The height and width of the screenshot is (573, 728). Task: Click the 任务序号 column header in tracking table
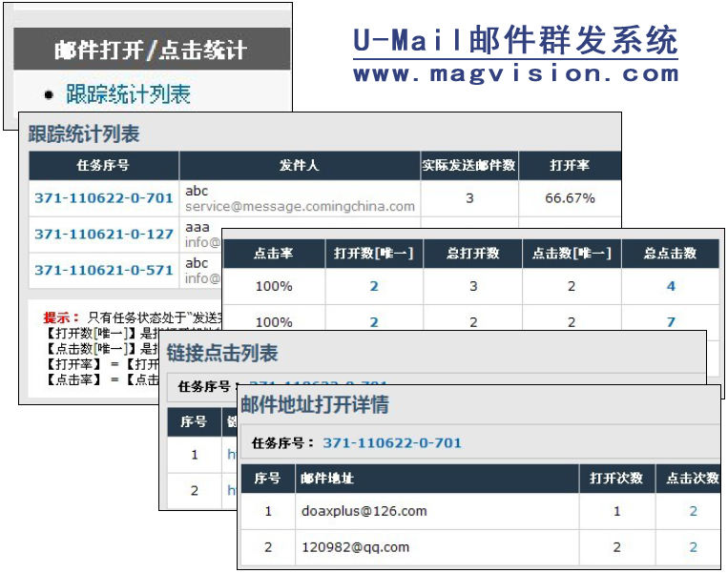pos(104,165)
